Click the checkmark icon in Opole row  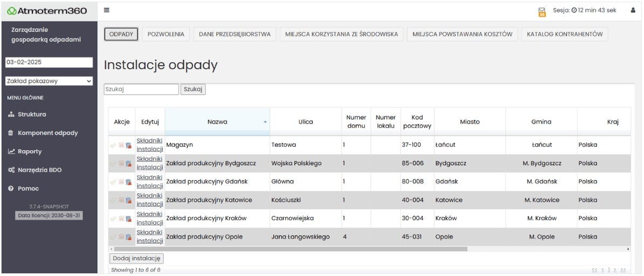[x=113, y=237]
